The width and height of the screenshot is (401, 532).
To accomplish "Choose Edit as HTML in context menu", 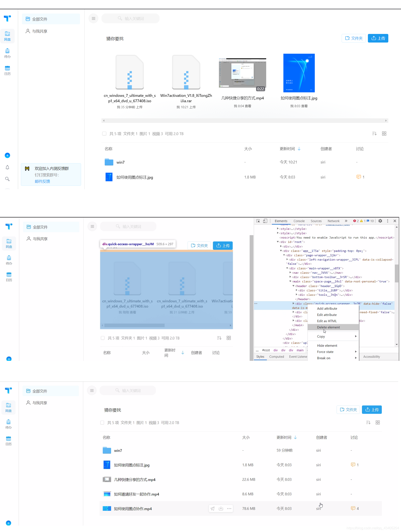I will 333,321.
